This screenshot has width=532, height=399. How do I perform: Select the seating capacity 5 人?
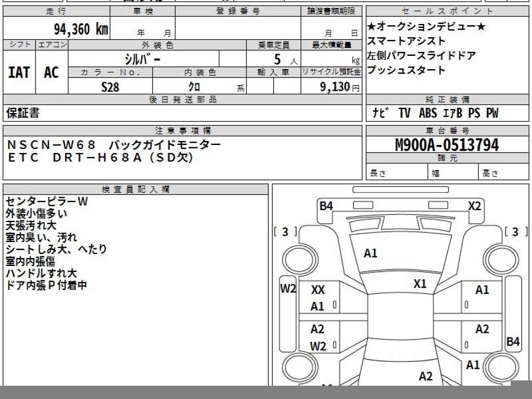pyautogui.click(x=286, y=59)
